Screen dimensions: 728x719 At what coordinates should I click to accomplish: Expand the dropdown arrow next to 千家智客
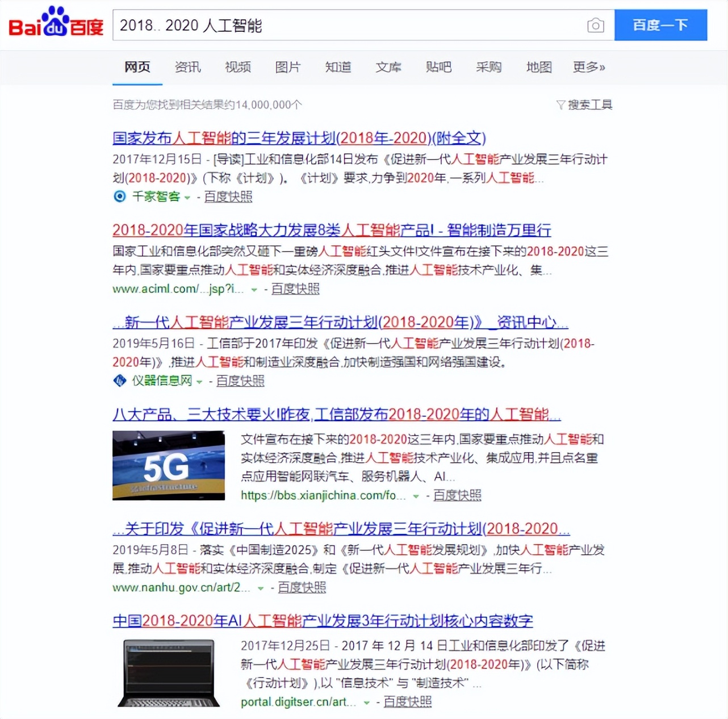187,198
